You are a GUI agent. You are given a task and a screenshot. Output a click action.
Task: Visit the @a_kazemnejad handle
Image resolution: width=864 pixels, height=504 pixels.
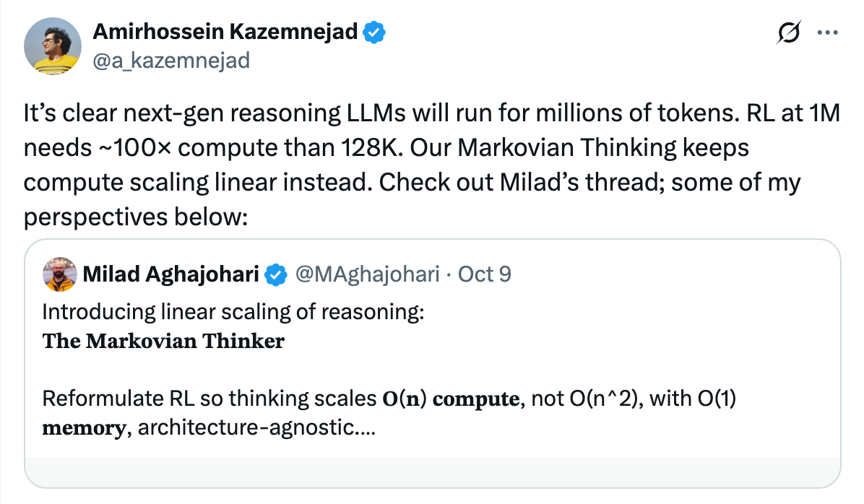(x=171, y=60)
